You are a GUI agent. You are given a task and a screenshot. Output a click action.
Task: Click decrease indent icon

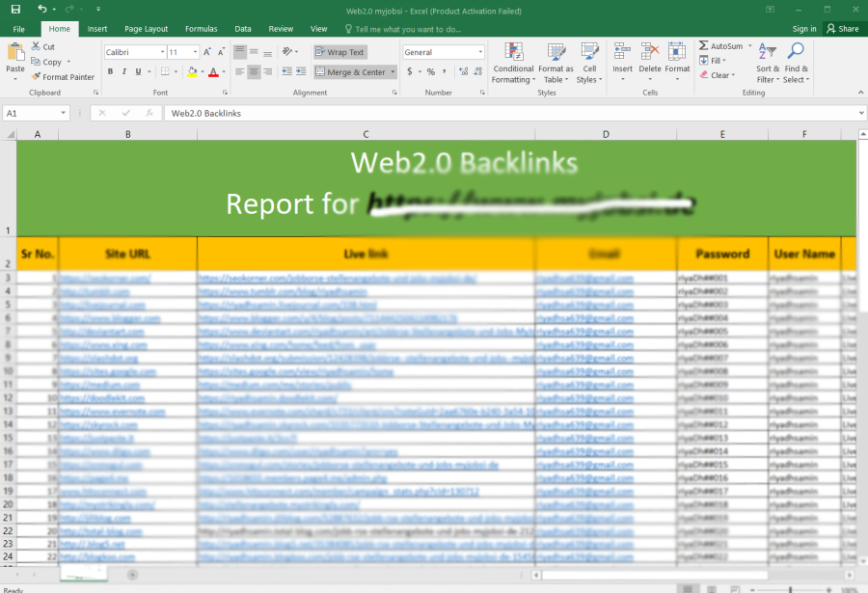286,71
